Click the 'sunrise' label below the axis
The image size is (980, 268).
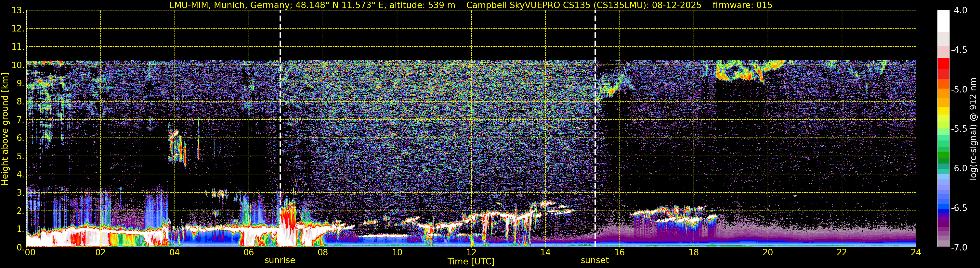tap(280, 261)
